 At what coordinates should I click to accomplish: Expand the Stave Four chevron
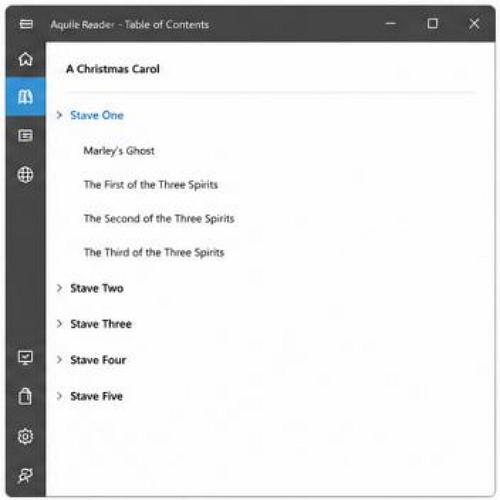(59, 360)
